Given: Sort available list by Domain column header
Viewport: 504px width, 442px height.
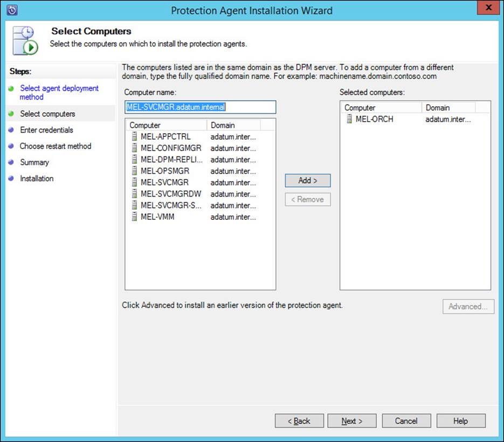Looking at the screenshot, I should pyautogui.click(x=233, y=126).
